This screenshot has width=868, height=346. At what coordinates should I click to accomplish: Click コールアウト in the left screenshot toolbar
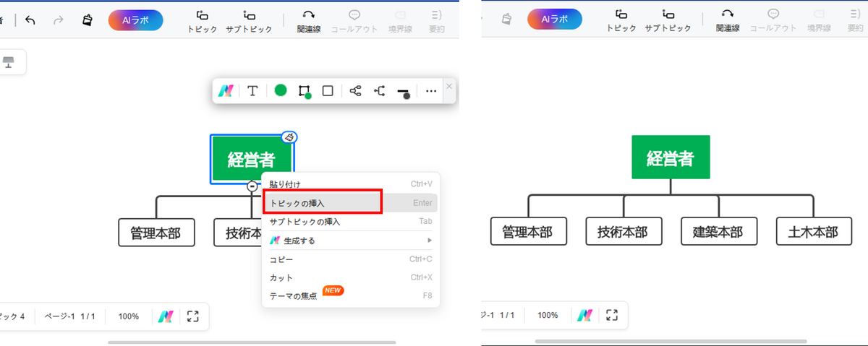tap(354, 21)
